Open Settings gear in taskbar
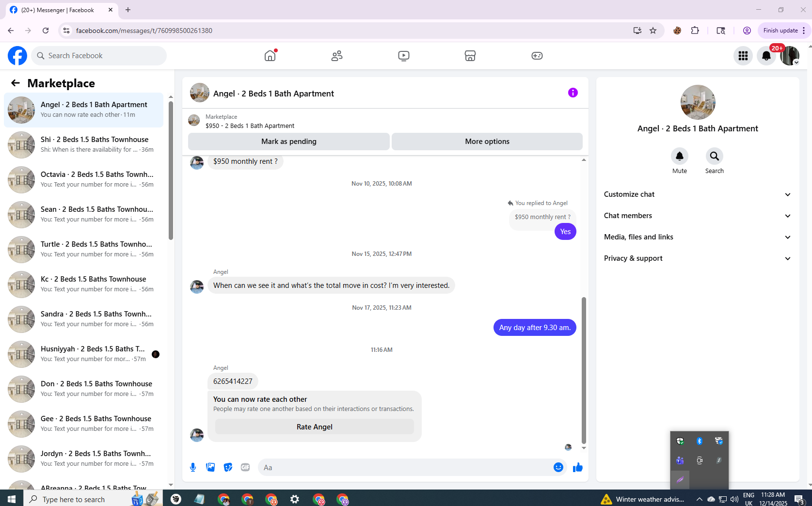Image resolution: width=812 pixels, height=506 pixels. point(295,499)
